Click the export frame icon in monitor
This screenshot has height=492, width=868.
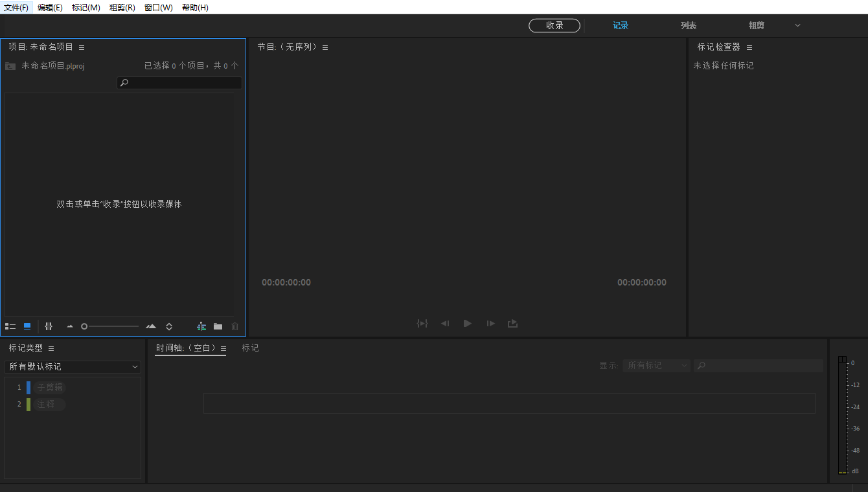tap(512, 323)
